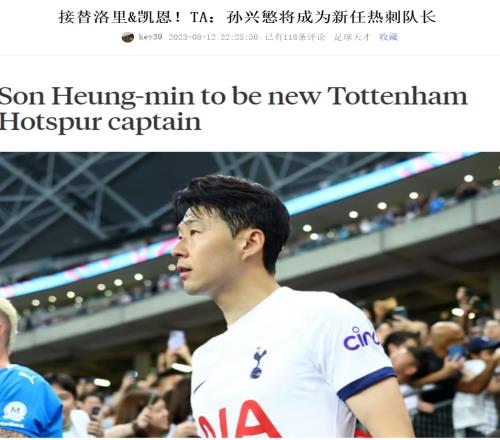This screenshot has width=500, height=440.
Task: Click 收藏 to bookmark the article
Action: coord(388,37)
